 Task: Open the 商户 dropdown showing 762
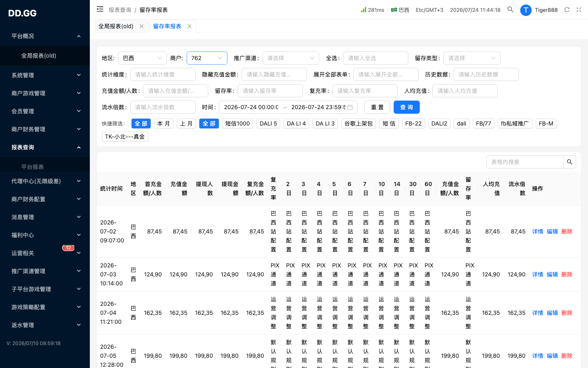[207, 58]
